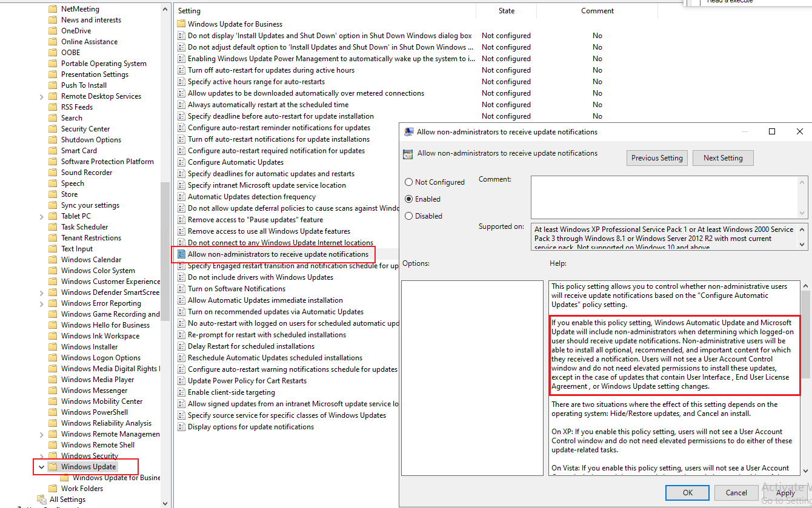Expand the Windows Remote Management node
The width and height of the screenshot is (812, 508).
point(41,434)
